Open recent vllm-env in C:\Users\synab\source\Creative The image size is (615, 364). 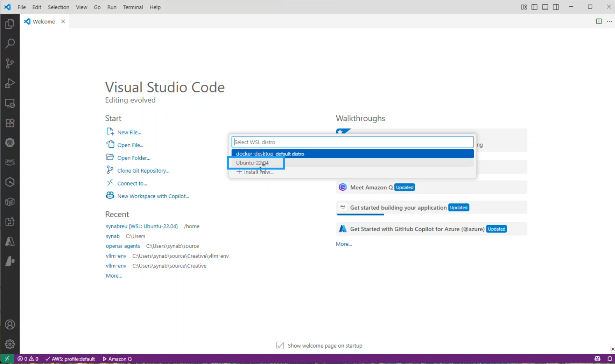tap(116, 266)
